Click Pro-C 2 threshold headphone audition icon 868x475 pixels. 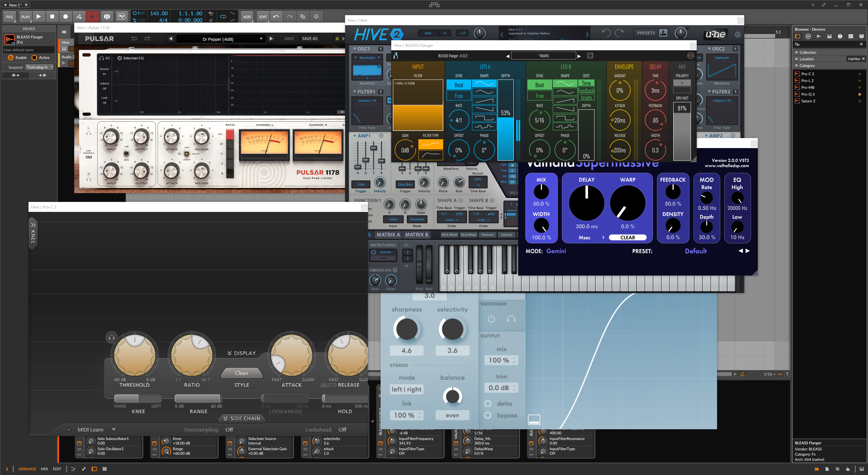coord(112,337)
